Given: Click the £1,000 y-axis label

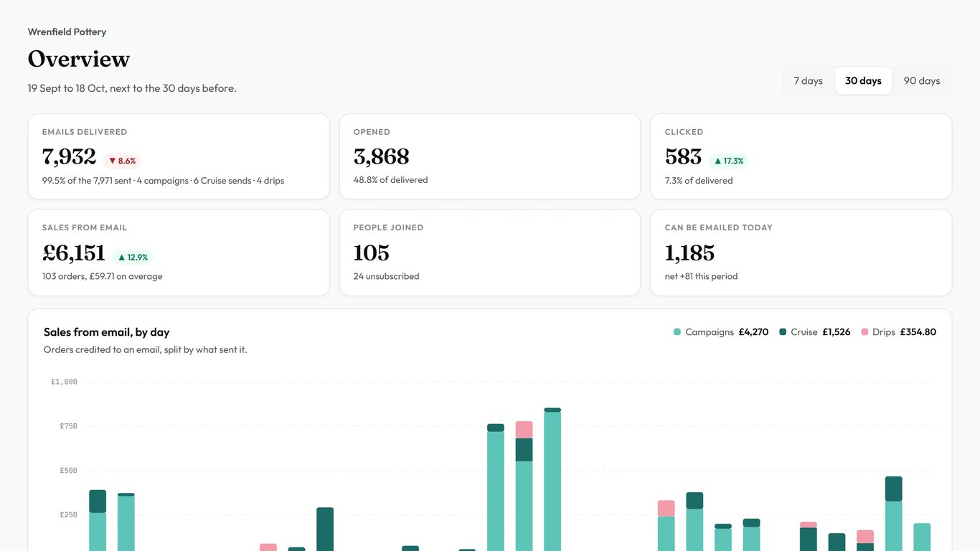Looking at the screenshot, I should point(64,382).
